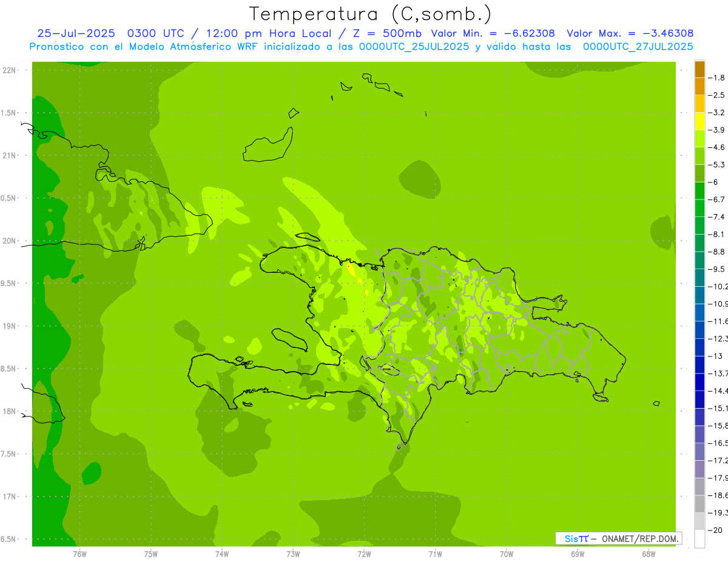Click the "-10.2" colorbar value
728x562 pixels.
click(x=718, y=287)
